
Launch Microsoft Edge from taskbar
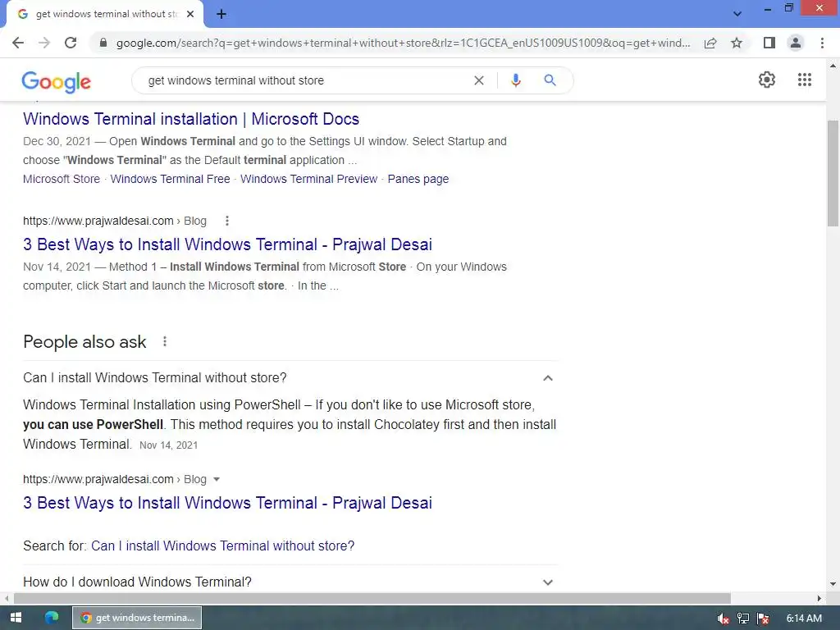[x=52, y=618]
